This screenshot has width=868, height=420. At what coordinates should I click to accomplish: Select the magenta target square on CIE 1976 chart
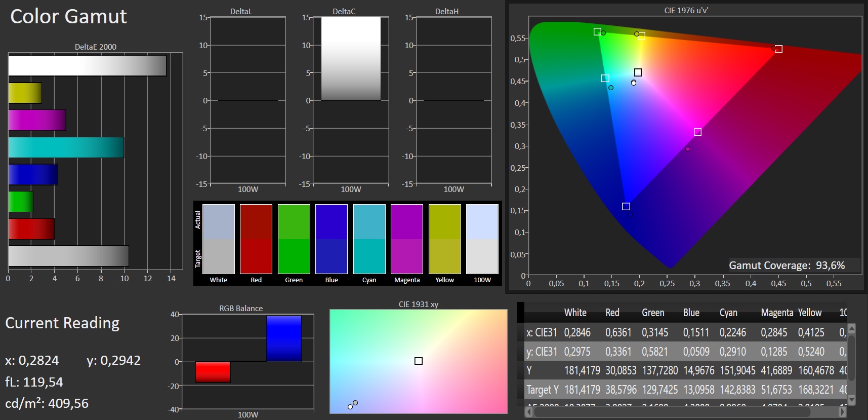pos(697,132)
